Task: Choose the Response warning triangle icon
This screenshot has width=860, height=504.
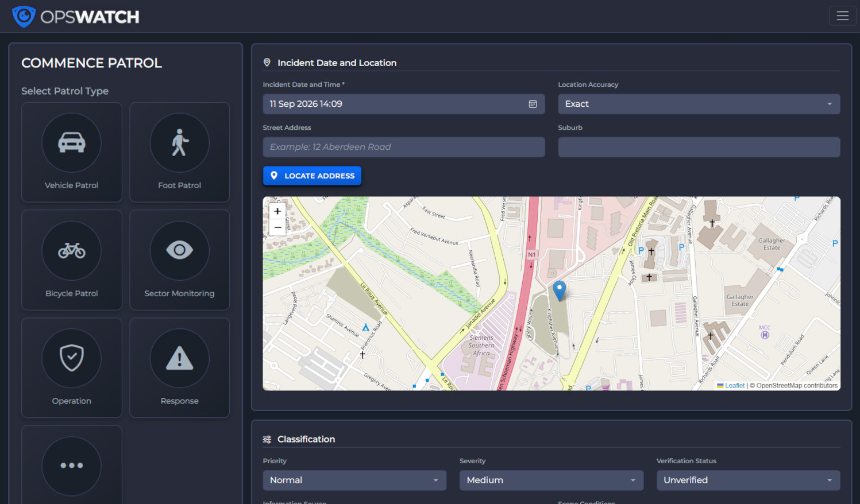Action: 180,358
